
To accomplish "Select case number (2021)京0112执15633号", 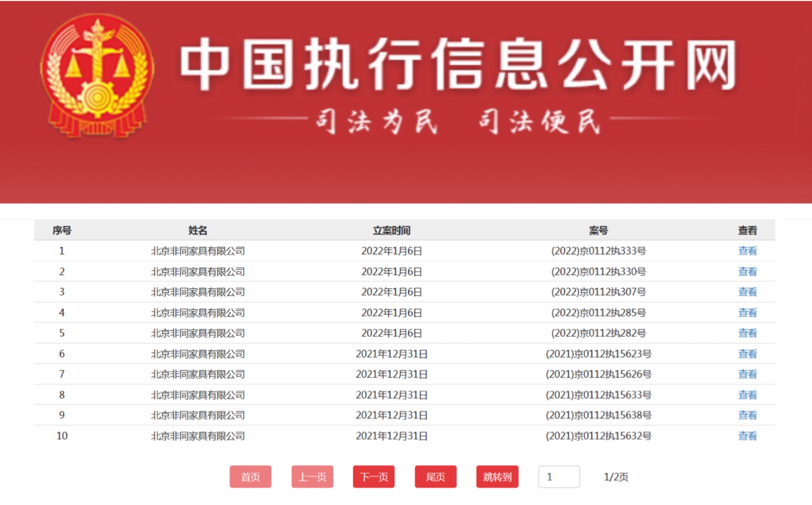I will (598, 395).
